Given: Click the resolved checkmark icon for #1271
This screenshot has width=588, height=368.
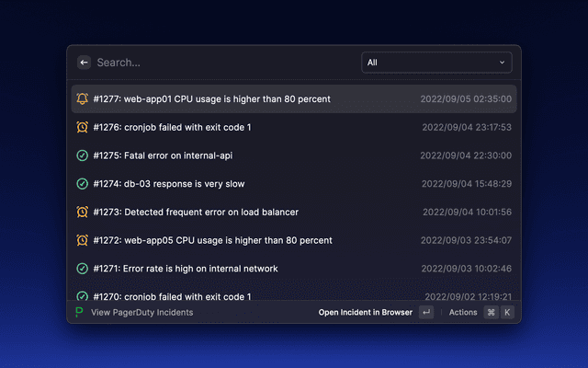Looking at the screenshot, I should pyautogui.click(x=83, y=269).
